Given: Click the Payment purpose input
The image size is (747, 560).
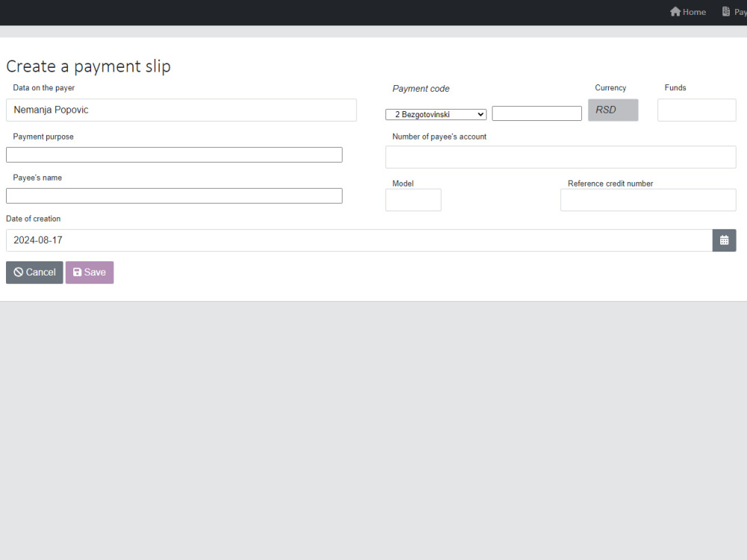Looking at the screenshot, I should 174,155.
